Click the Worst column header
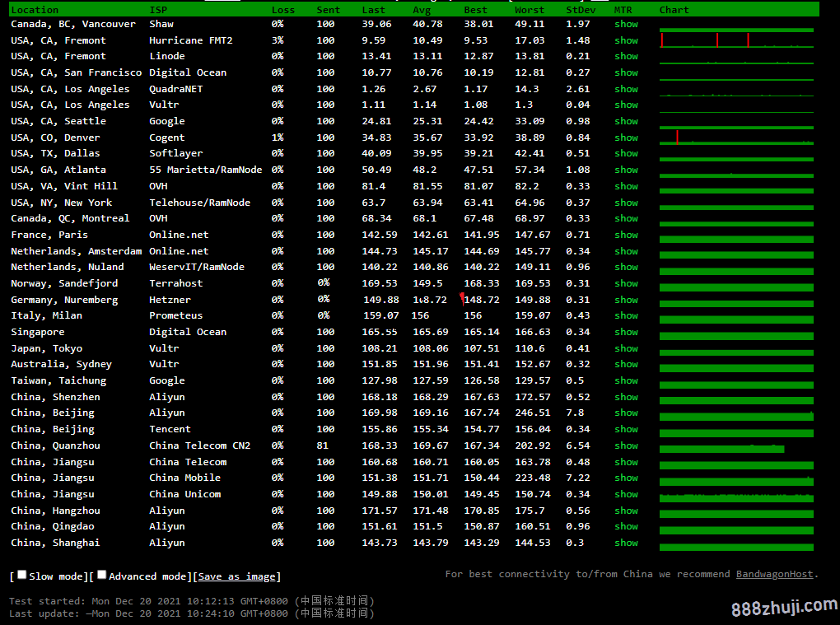Screen dimensions: 840x625 click(530, 10)
